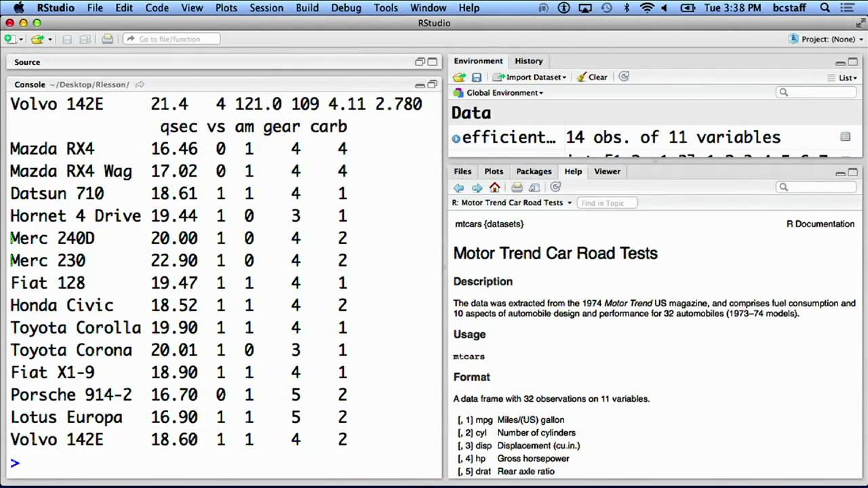Open the Tools menu
The width and height of the screenshot is (868, 488).
(386, 8)
